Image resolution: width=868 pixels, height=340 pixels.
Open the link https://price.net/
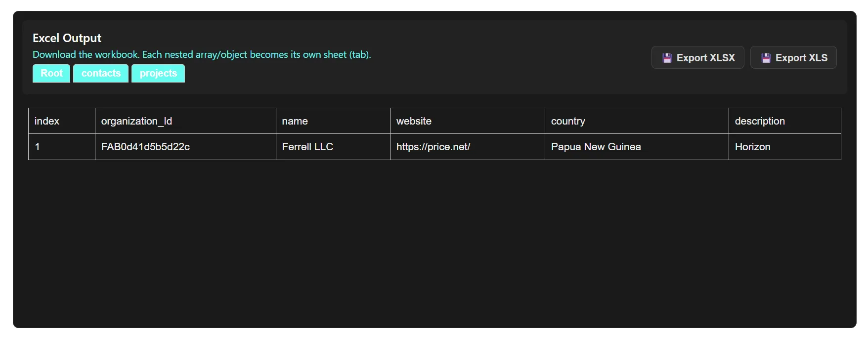(x=433, y=147)
